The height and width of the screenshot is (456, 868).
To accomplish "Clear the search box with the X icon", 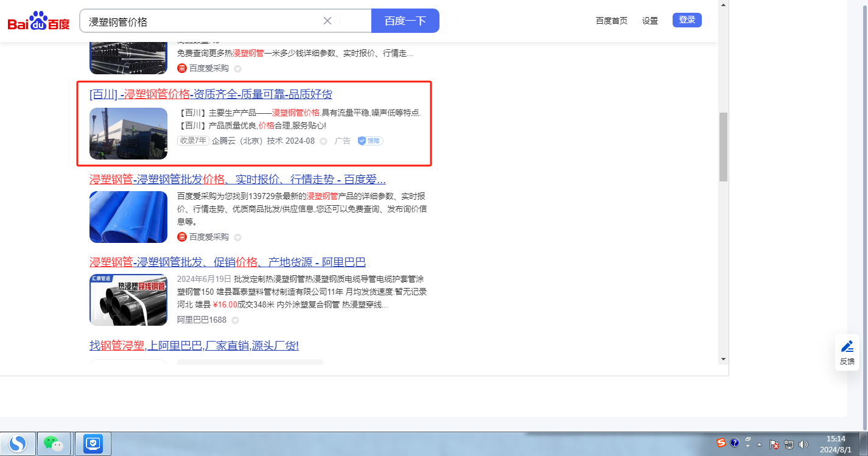I will pyautogui.click(x=327, y=21).
